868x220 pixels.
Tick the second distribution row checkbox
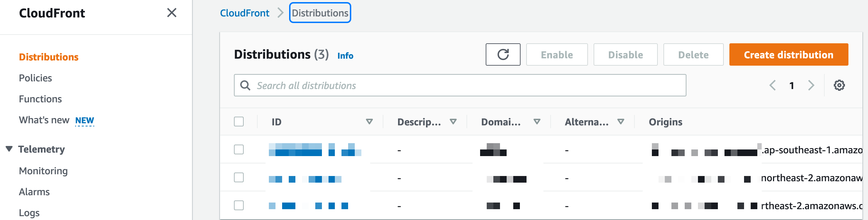point(239,177)
